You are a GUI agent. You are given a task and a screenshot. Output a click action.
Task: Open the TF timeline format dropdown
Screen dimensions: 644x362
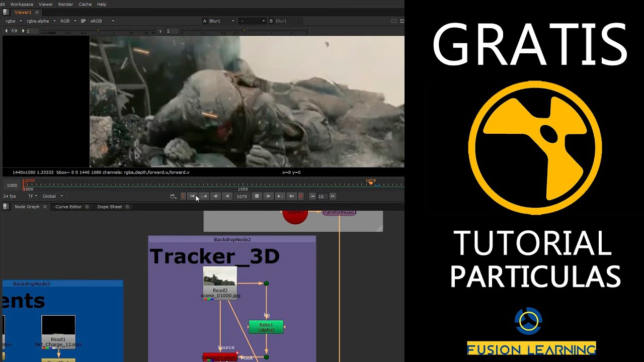click(33, 196)
